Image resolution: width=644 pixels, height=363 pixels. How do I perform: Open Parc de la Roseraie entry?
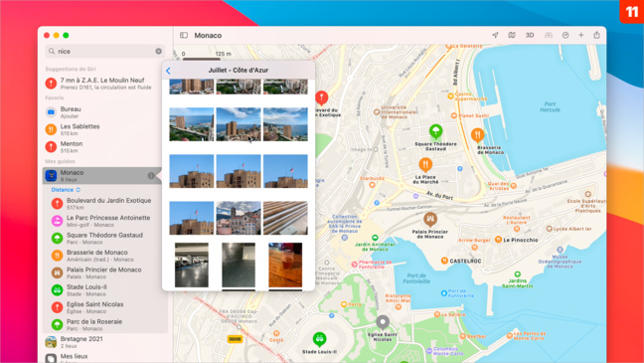point(105,324)
